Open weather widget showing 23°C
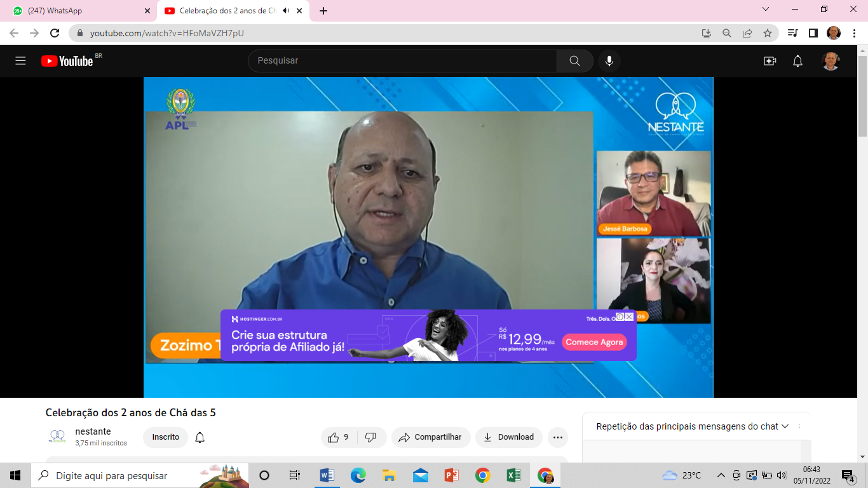 point(681,475)
